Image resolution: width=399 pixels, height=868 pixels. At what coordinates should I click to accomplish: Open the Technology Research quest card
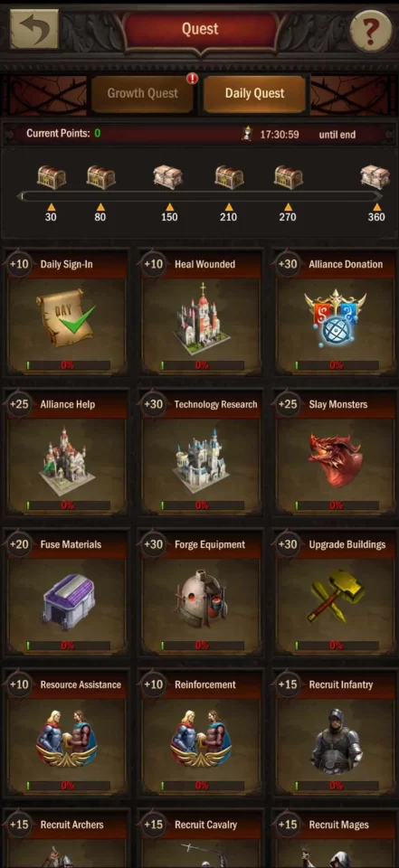click(x=201, y=453)
